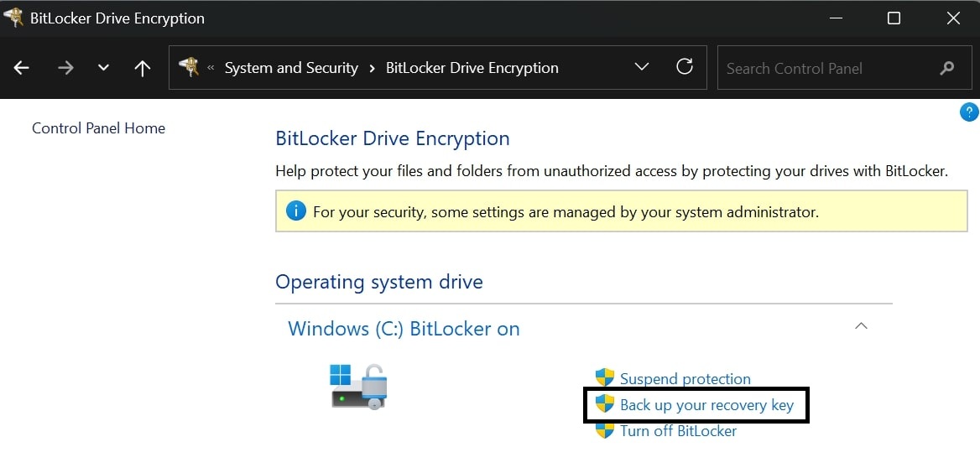Maximize the BitLocker window

point(894,18)
